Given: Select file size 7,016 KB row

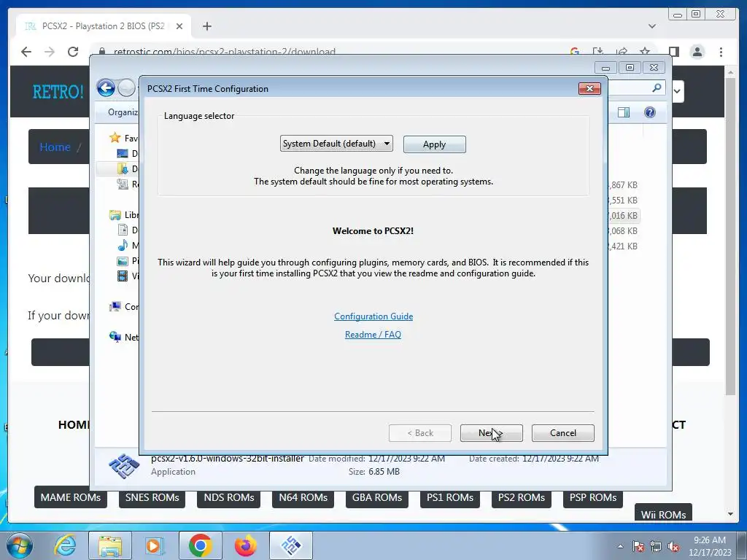Looking at the screenshot, I should pyautogui.click(x=624, y=215).
